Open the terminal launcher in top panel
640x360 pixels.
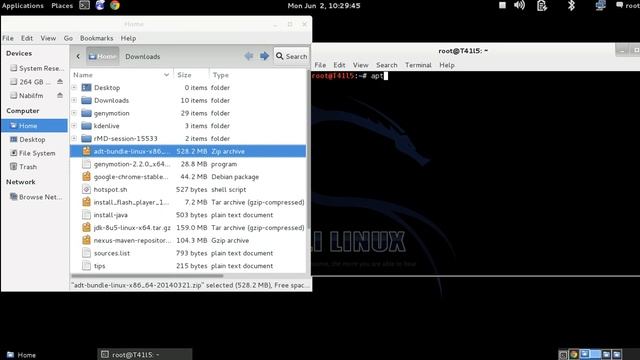[84, 5]
